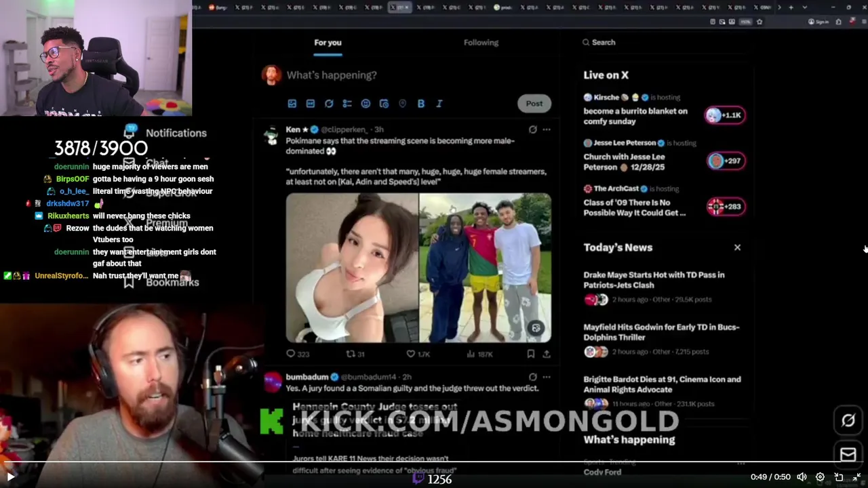Join The ArchCast Class of '09 live
Image resolution: width=868 pixels, height=488 pixels.
tap(635, 207)
